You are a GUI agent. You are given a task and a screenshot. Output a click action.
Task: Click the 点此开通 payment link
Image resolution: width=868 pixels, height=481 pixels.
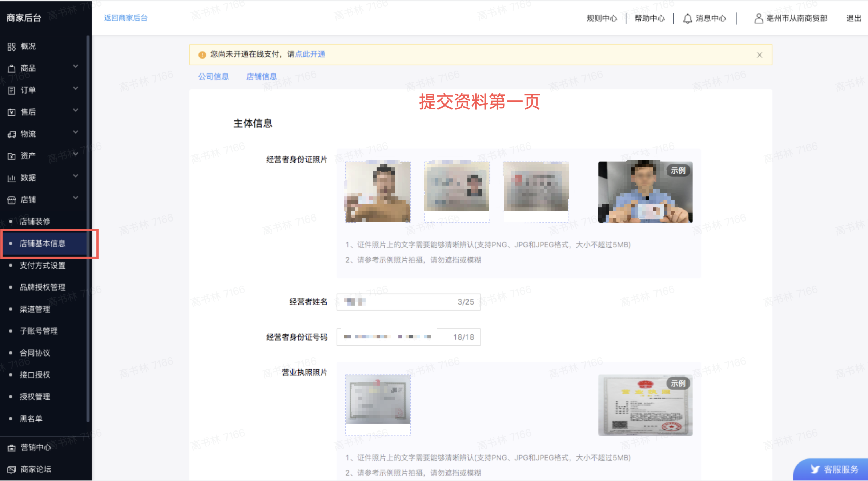tap(310, 54)
